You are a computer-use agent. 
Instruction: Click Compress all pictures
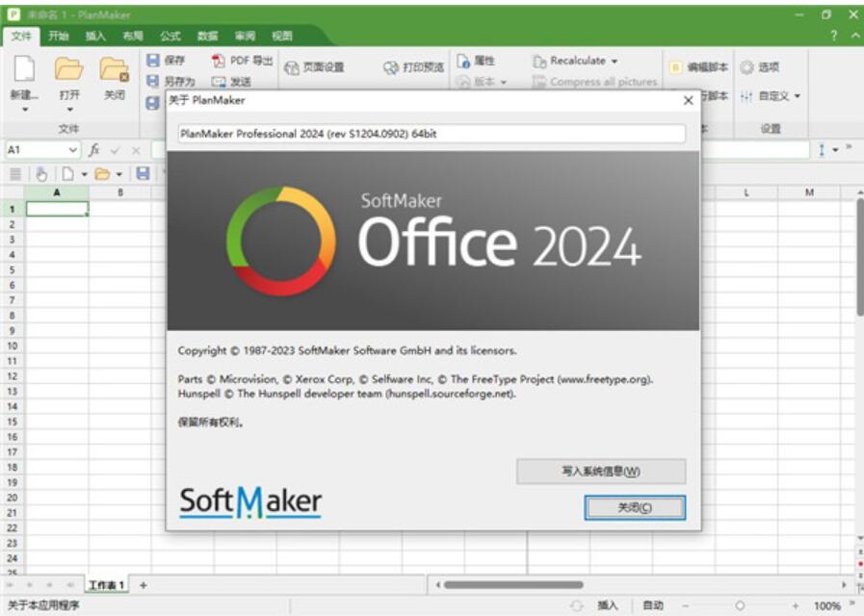[594, 82]
